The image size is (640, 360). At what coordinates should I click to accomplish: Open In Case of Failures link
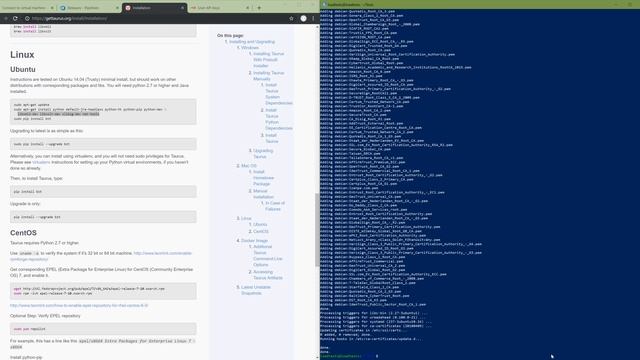click(x=275, y=206)
